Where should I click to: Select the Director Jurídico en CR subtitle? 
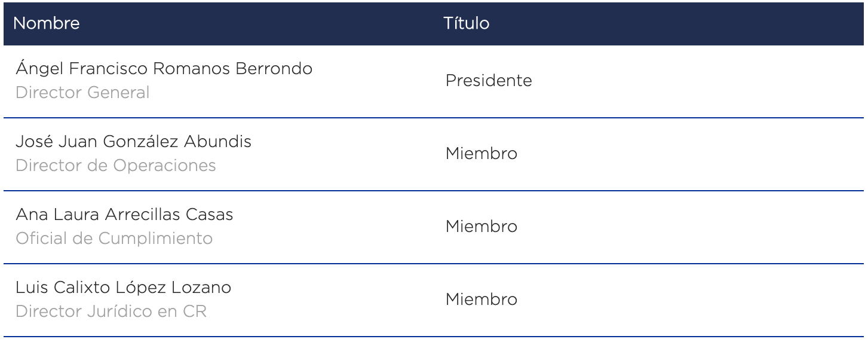point(111,310)
